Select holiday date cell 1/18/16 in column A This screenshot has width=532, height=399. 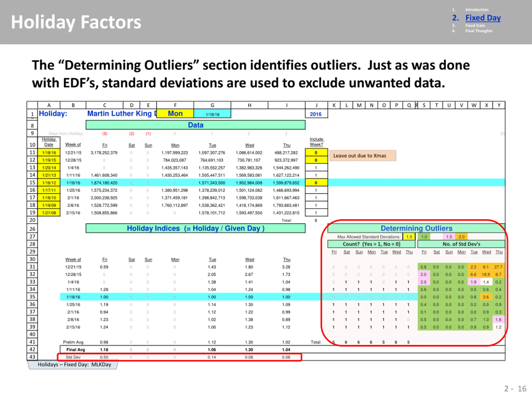click(x=49, y=153)
